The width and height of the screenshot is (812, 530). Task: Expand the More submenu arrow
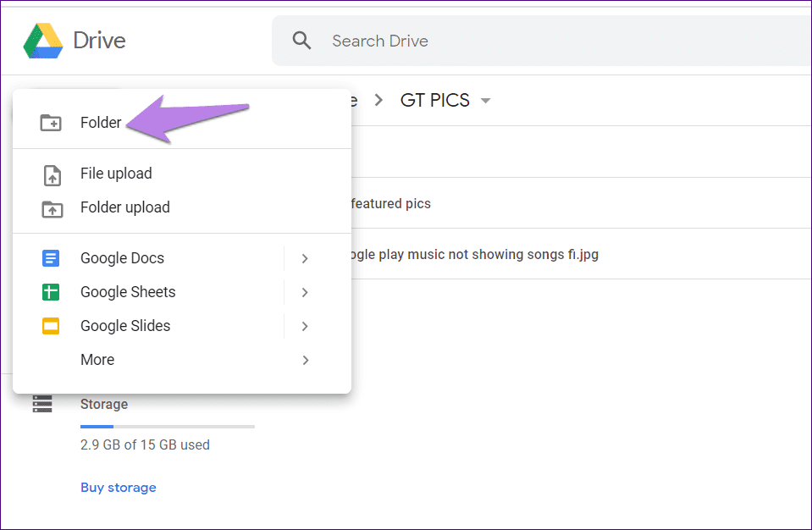pos(305,360)
